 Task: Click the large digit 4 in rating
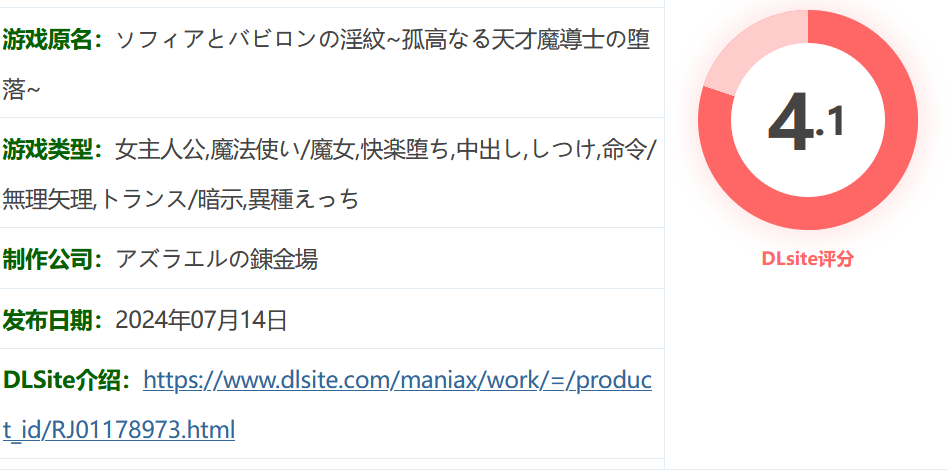790,123
